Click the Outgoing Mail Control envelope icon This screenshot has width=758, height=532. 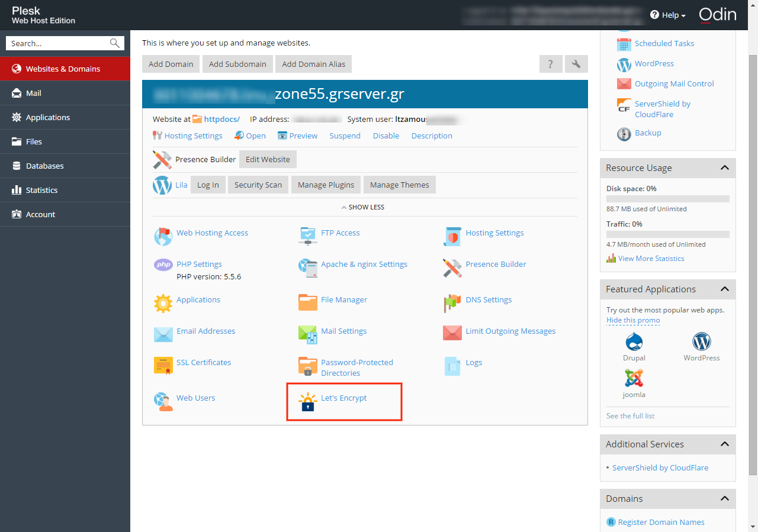point(624,84)
